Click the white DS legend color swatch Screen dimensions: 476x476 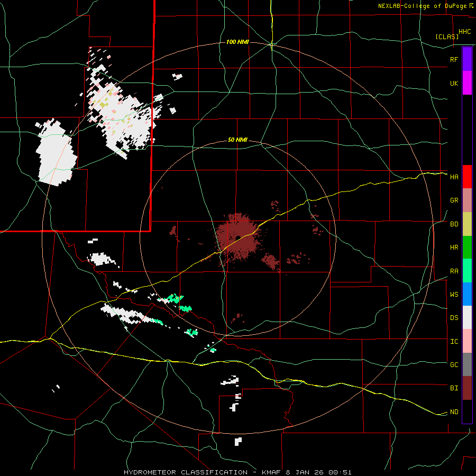coord(467,317)
